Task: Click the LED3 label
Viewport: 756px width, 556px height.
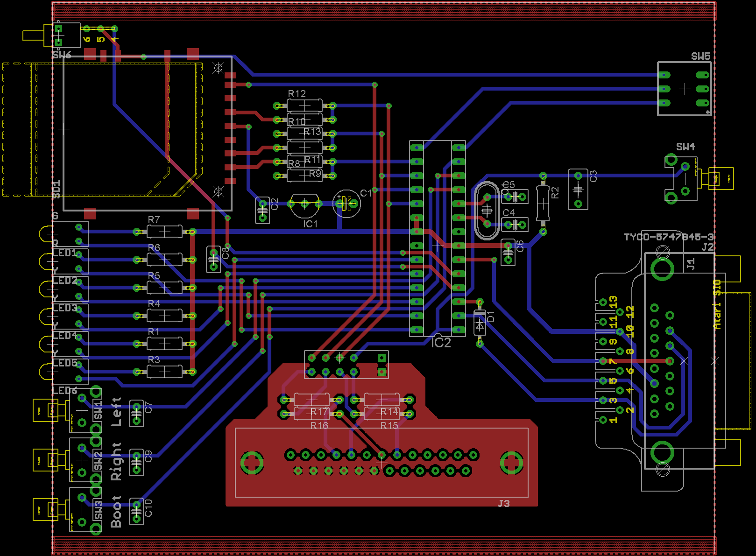Action: pyautogui.click(x=65, y=308)
